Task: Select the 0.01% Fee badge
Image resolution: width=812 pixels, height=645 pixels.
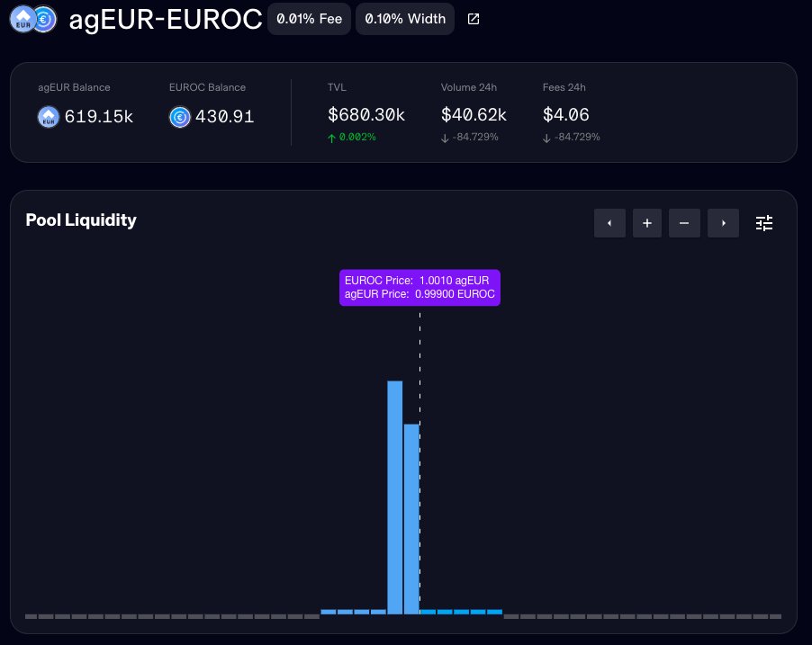Action: point(309,18)
